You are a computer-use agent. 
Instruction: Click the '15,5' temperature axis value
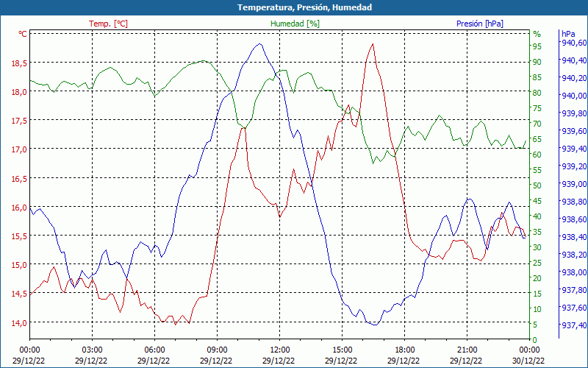19,236
